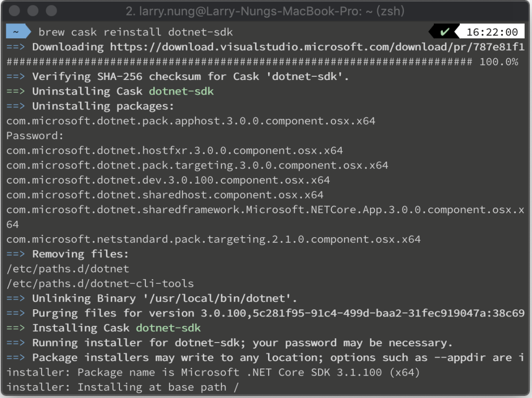Click the green checkmark status indicator
The image size is (532, 398).
pos(445,32)
